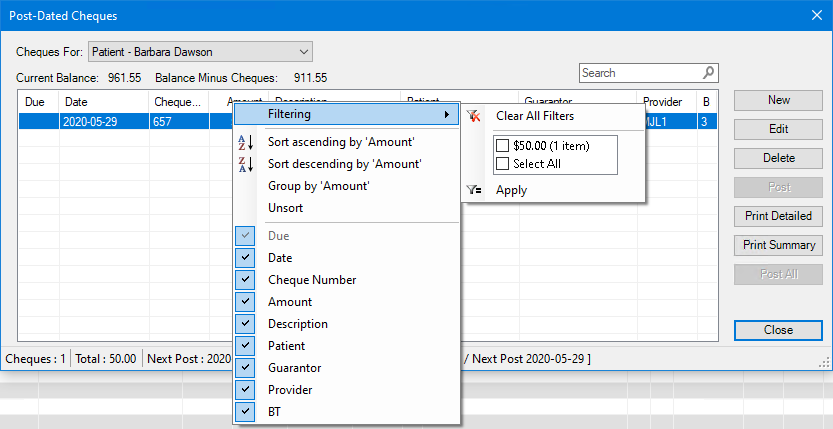Viewport: 833px width, 429px height.
Task: Toggle the Provider column visibility checkbox
Action: (246, 390)
